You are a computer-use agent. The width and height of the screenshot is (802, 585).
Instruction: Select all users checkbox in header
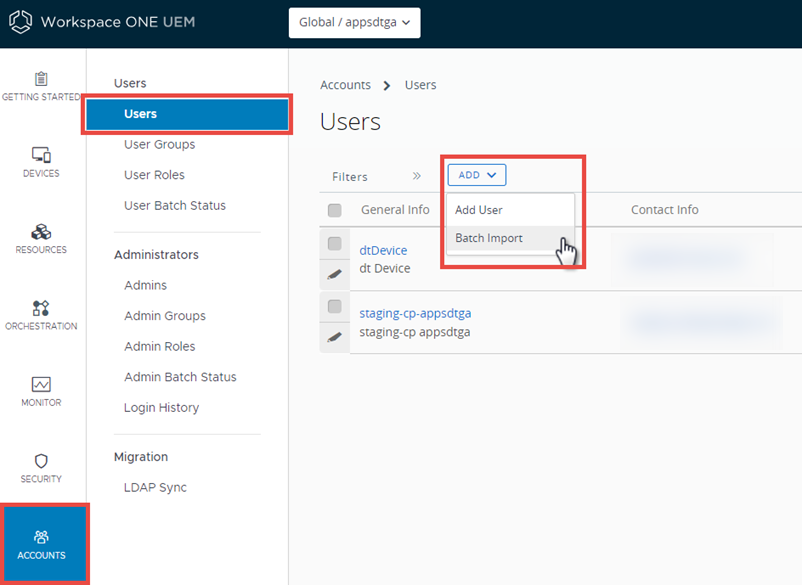pyautogui.click(x=335, y=210)
